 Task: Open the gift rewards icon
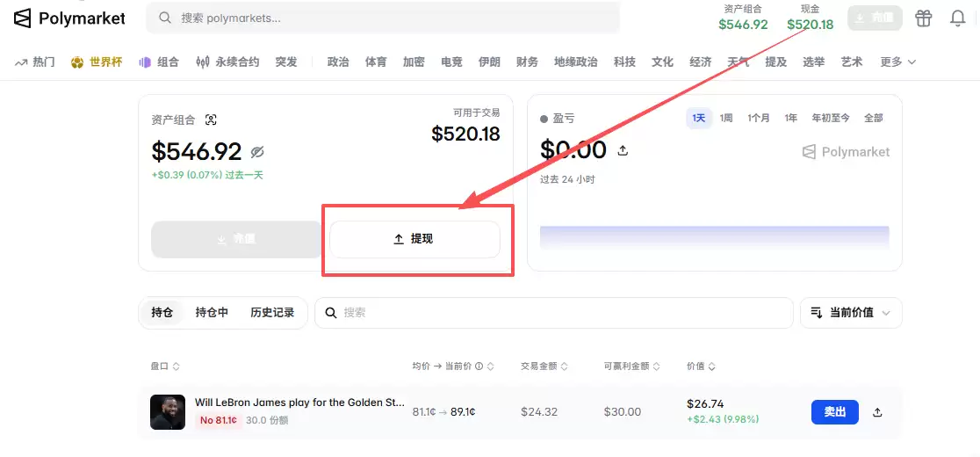click(x=924, y=18)
